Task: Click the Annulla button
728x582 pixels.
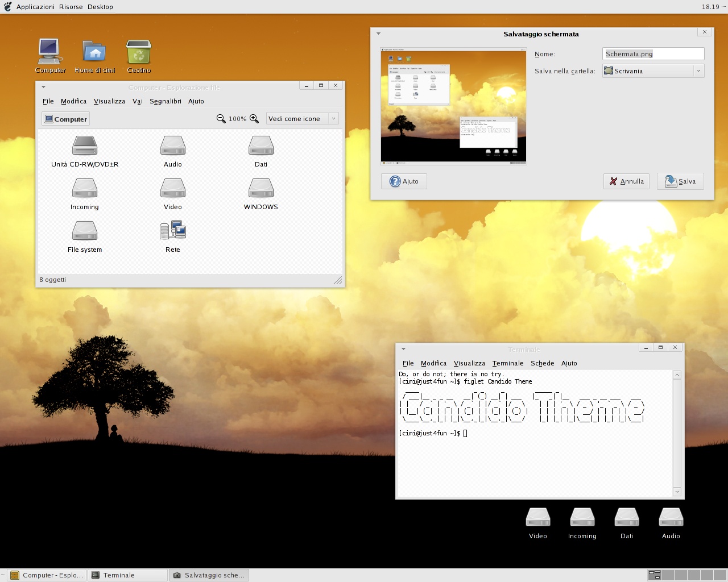Action: (626, 181)
